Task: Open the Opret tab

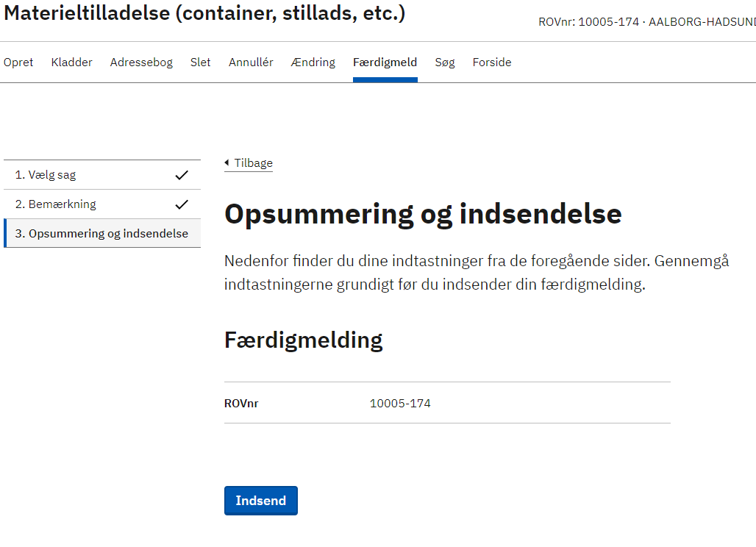Action: click(x=18, y=62)
